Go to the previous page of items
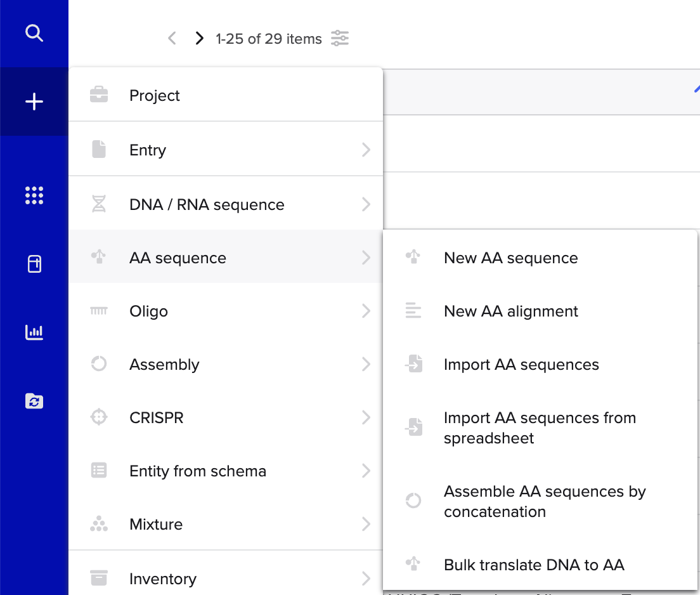The image size is (700, 595). pyautogui.click(x=172, y=39)
